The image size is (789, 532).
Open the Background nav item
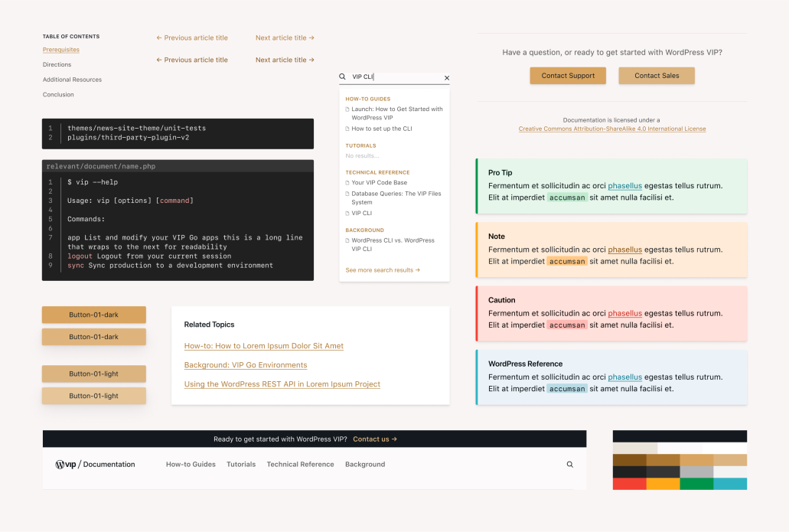365,465
